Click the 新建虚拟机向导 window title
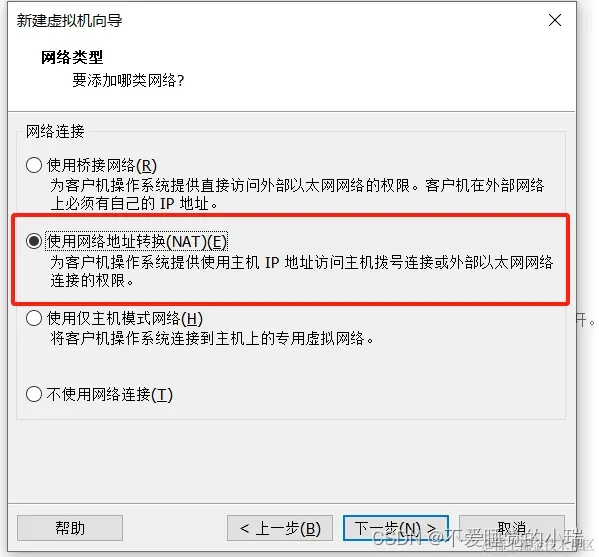599x557 pixels. pos(70,21)
